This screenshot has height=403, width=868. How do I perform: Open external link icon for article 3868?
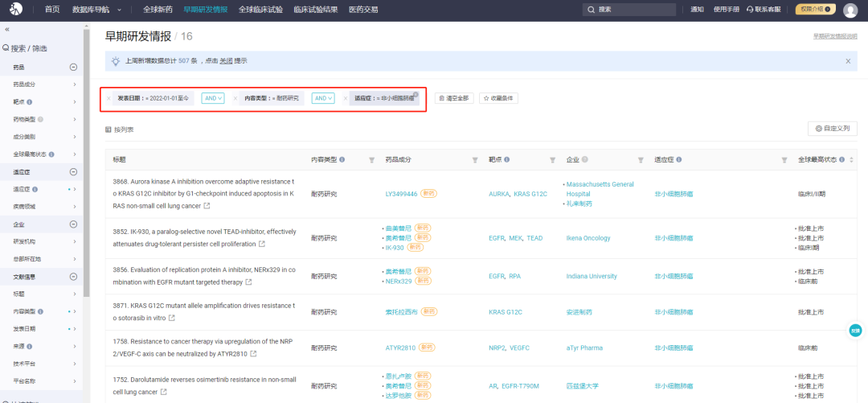207,206
